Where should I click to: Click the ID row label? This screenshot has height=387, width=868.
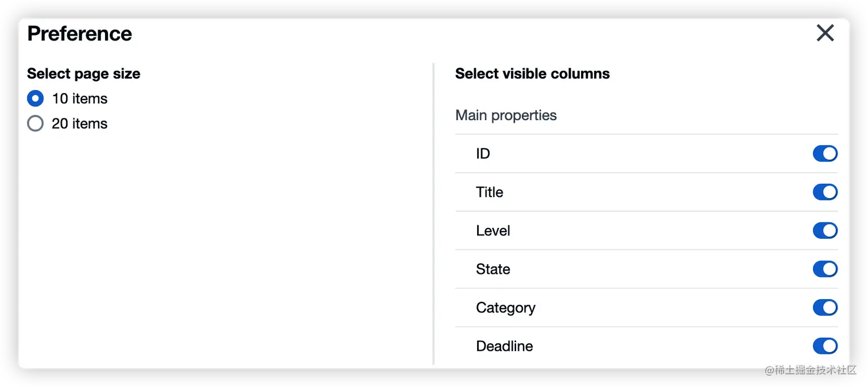[x=483, y=154]
